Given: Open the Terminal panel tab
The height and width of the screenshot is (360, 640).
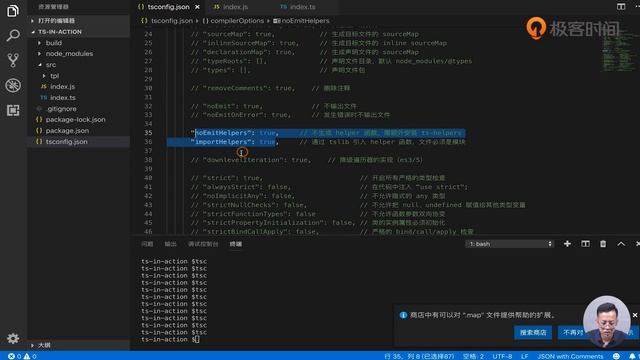Looking at the screenshot, I should (x=236, y=244).
